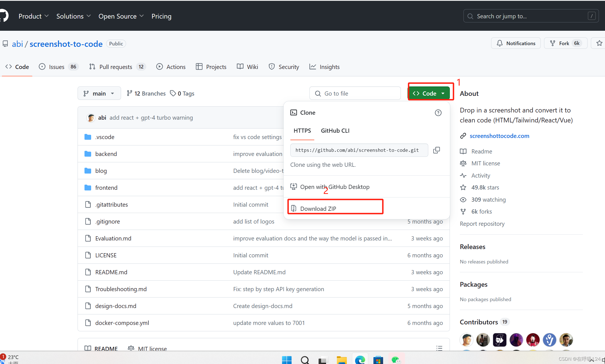Focus the Go to file search field

click(x=355, y=93)
